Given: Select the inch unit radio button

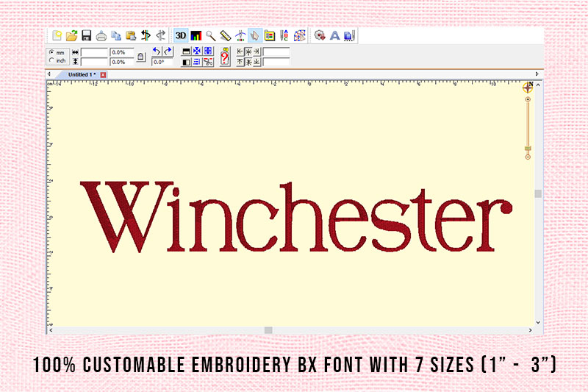Looking at the screenshot, I should (51, 60).
